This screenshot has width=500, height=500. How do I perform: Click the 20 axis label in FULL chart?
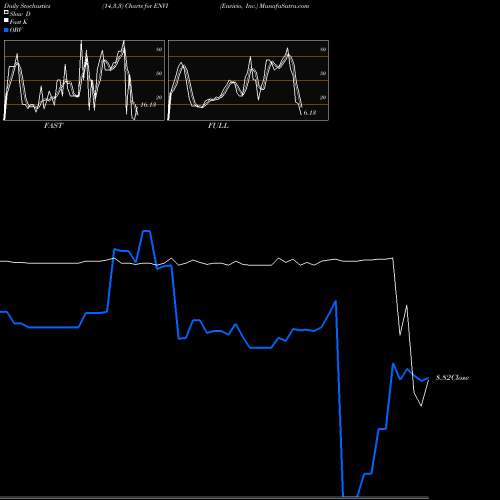pyautogui.click(x=323, y=97)
